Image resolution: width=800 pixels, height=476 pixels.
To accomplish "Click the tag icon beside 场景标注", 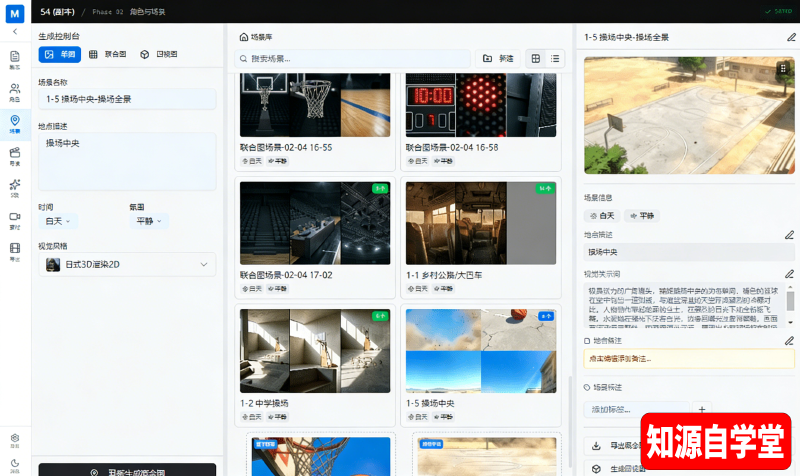I will pyautogui.click(x=587, y=387).
